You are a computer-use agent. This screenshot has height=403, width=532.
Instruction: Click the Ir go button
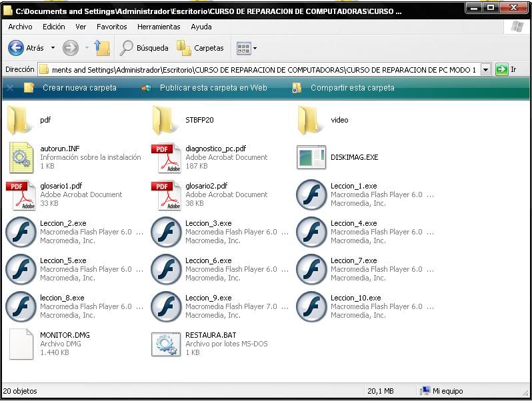click(x=506, y=69)
